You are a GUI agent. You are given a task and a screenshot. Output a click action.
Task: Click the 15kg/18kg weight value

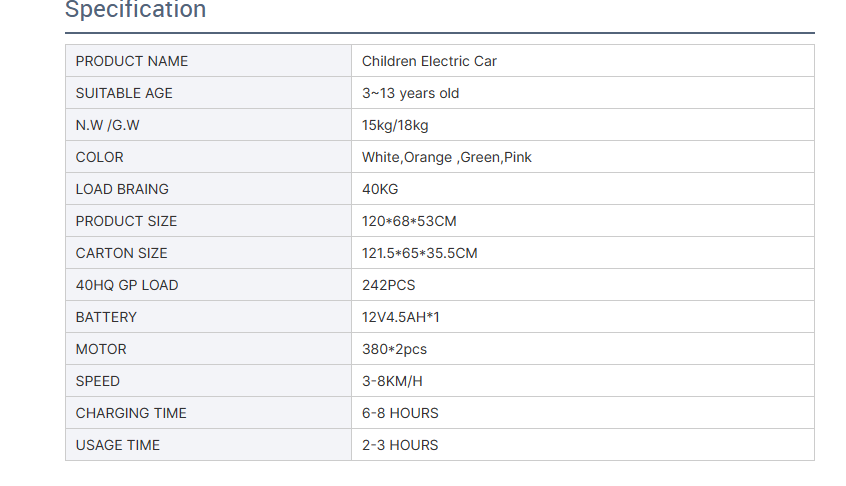pyautogui.click(x=395, y=125)
